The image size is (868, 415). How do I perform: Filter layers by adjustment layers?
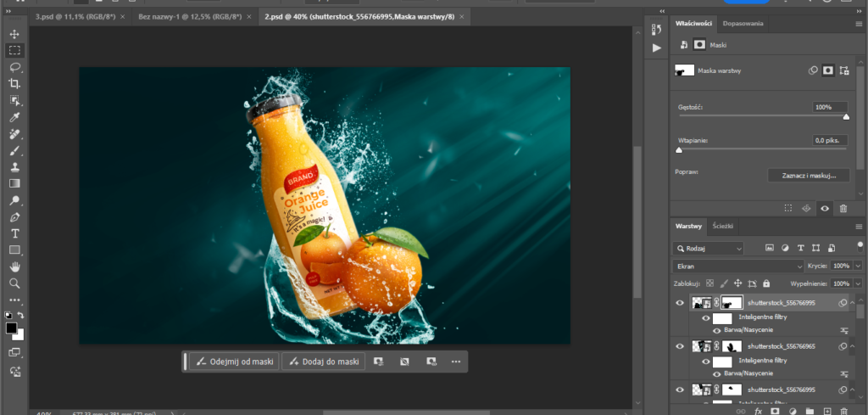[x=785, y=248]
